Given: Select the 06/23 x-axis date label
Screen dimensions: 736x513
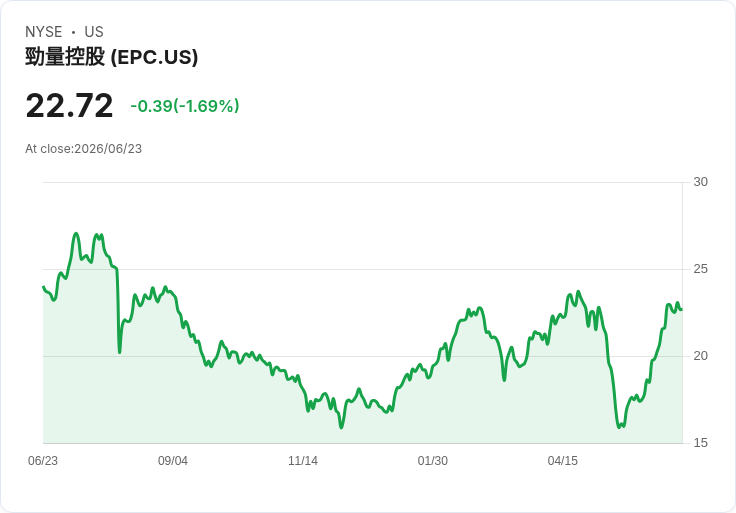Looking at the screenshot, I should pyautogui.click(x=43, y=461).
